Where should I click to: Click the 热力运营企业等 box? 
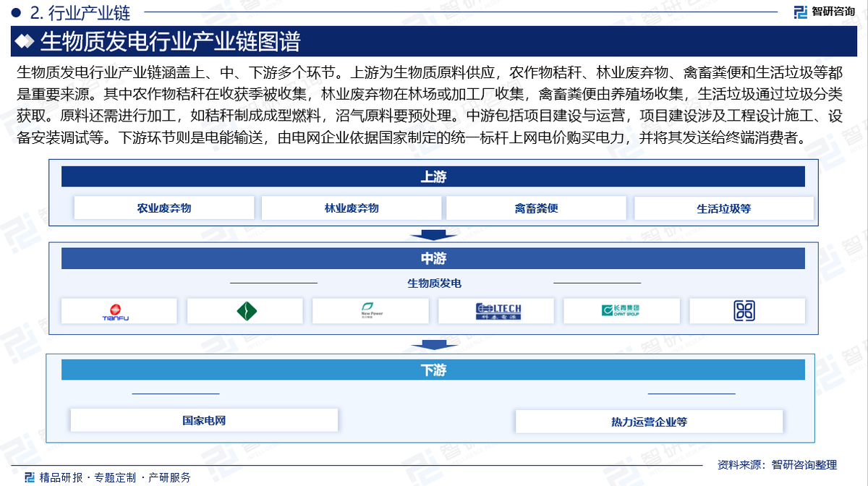point(649,422)
